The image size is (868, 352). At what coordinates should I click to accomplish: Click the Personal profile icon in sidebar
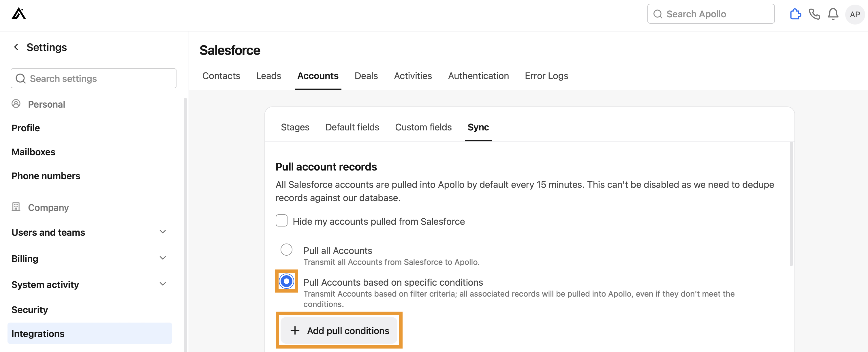[x=16, y=104]
